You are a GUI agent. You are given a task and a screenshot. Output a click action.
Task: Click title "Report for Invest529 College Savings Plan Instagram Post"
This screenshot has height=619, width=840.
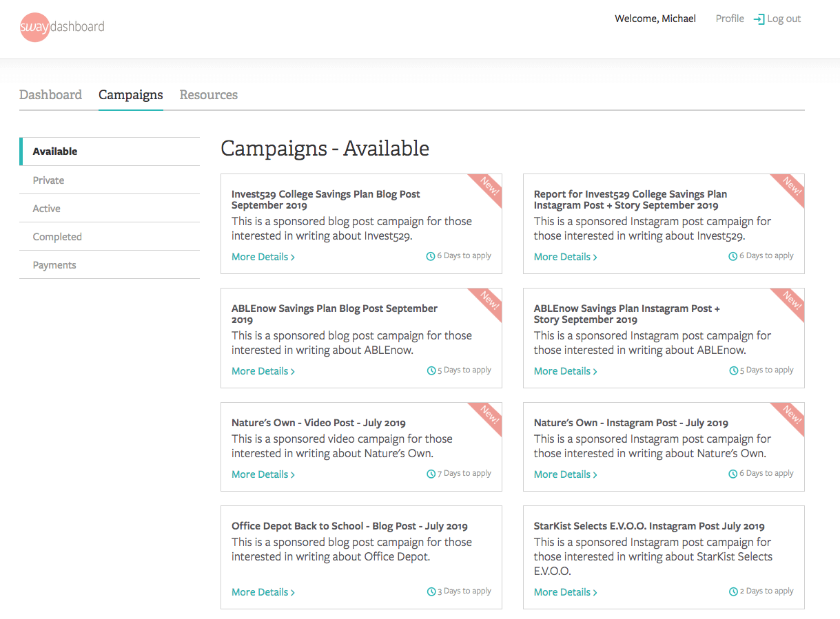point(631,200)
